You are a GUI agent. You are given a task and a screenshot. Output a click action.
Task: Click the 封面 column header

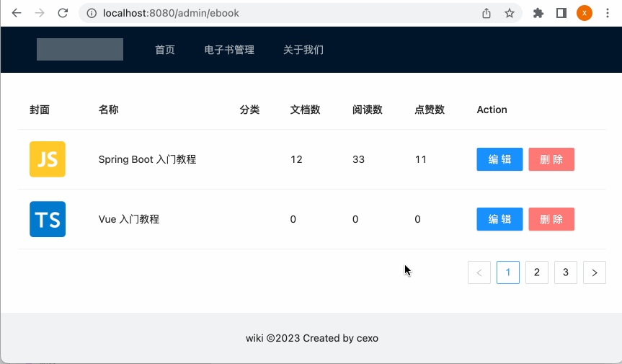[x=40, y=110]
